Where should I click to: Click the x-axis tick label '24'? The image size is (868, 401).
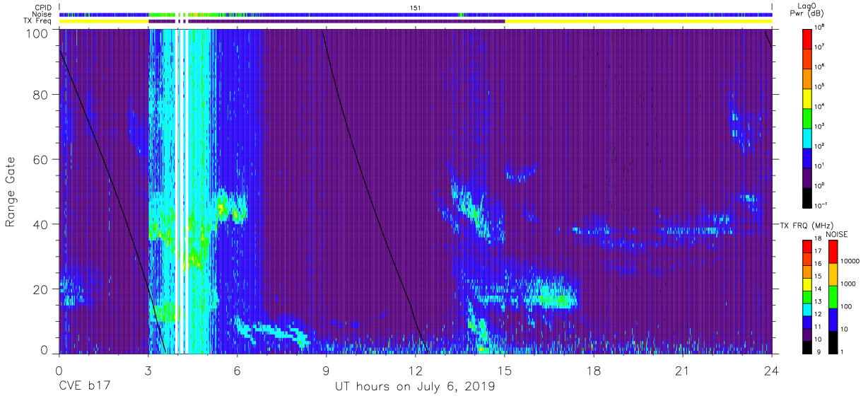tap(772, 371)
